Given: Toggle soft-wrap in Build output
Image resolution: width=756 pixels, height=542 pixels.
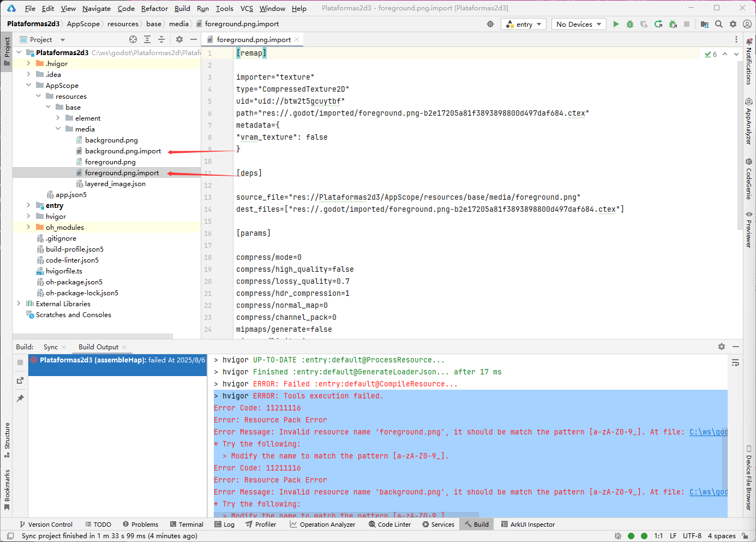Looking at the screenshot, I should point(735,363).
